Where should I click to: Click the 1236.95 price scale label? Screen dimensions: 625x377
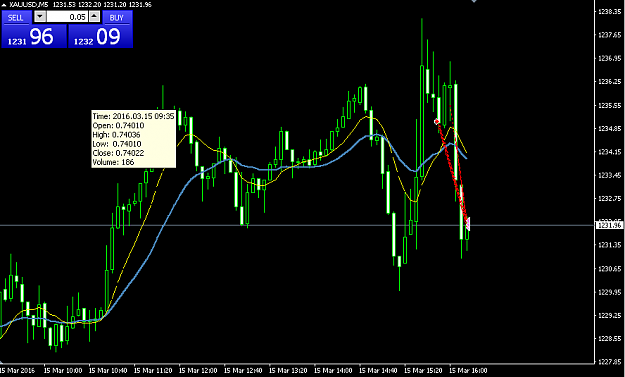tap(609, 59)
